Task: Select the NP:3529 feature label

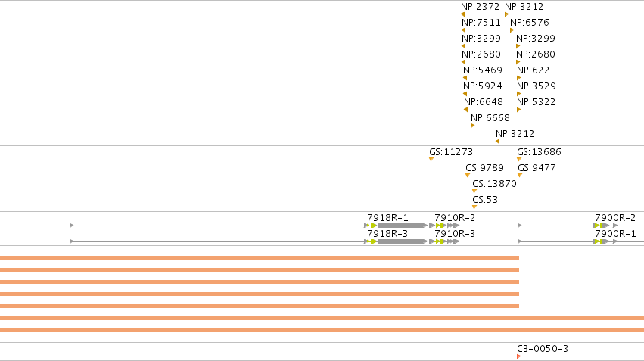Action: (x=537, y=86)
